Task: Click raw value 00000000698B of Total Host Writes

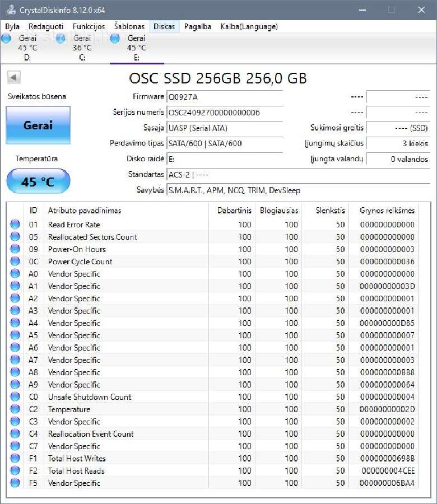Action: tap(387, 458)
